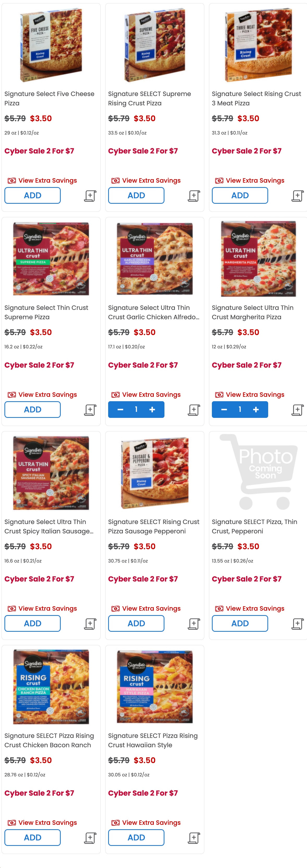The image size is (307, 868).
Task: Add Hawaiian Style pizza to cart
Action: 136,837
